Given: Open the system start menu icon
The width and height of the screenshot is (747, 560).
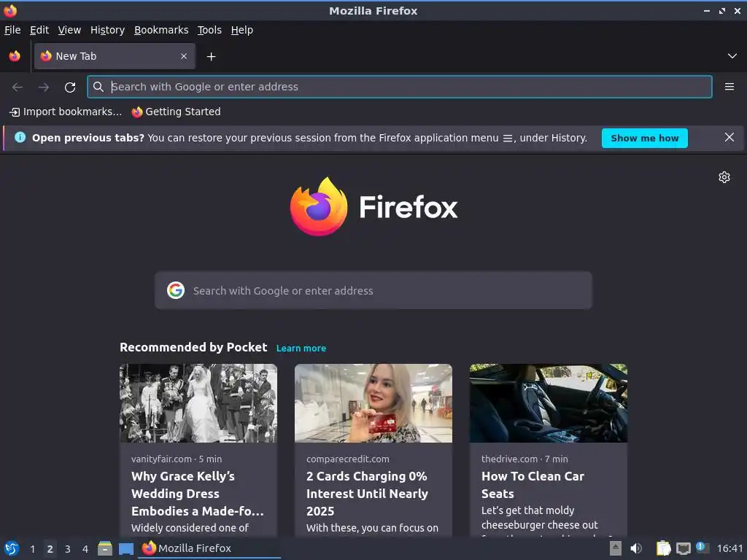Looking at the screenshot, I should tap(12, 548).
